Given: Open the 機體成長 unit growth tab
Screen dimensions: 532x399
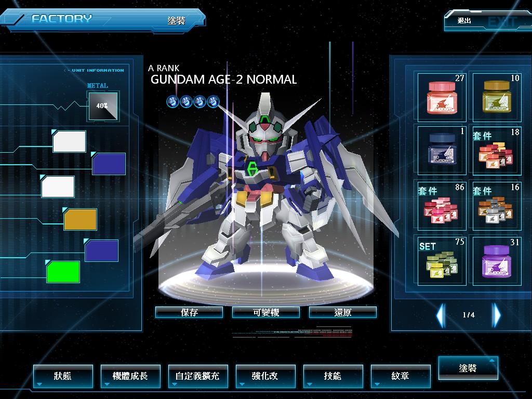Looking at the screenshot, I should pos(130,376).
